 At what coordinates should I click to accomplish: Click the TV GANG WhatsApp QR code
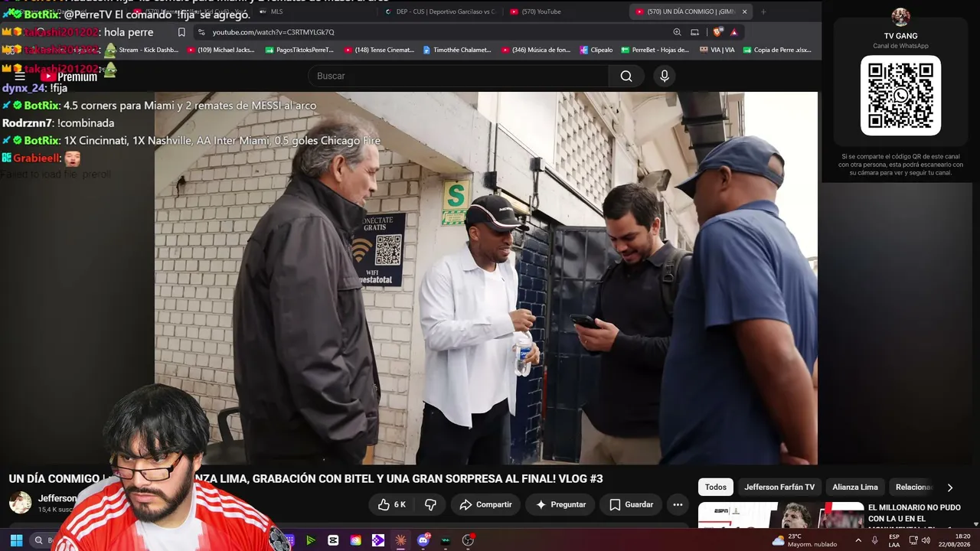pos(900,96)
